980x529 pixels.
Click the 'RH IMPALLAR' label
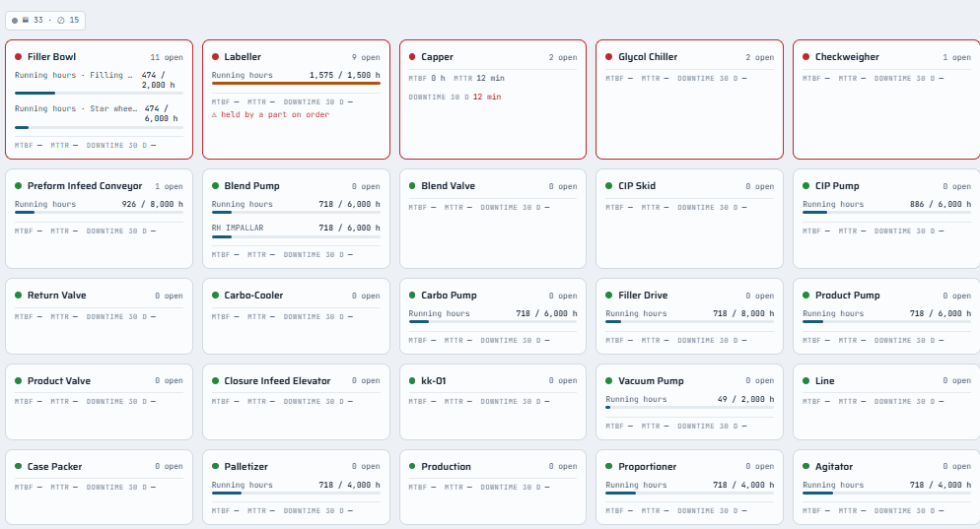238,228
